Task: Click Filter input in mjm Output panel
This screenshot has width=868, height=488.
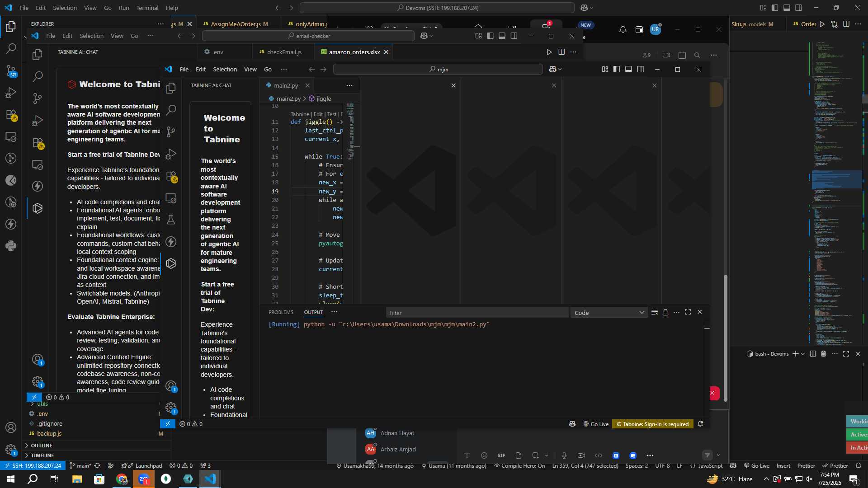Action: (x=477, y=313)
